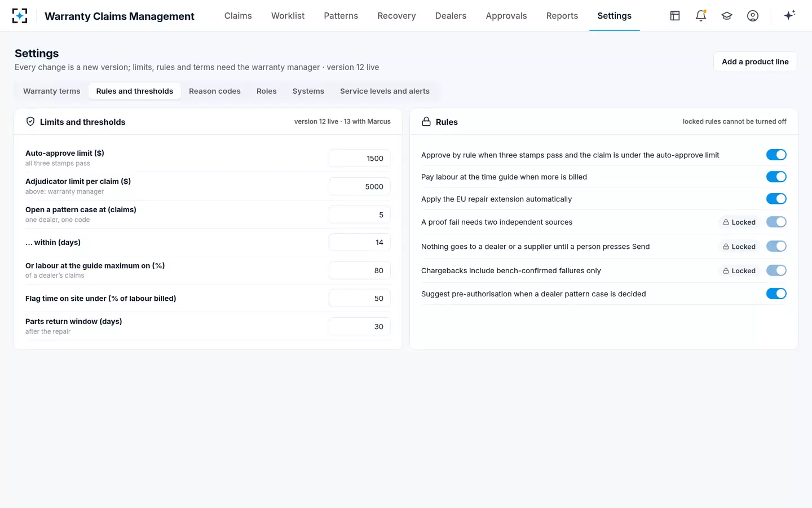This screenshot has width=812, height=508.
Task: Click the Parts return window days field
Action: pyautogui.click(x=360, y=327)
